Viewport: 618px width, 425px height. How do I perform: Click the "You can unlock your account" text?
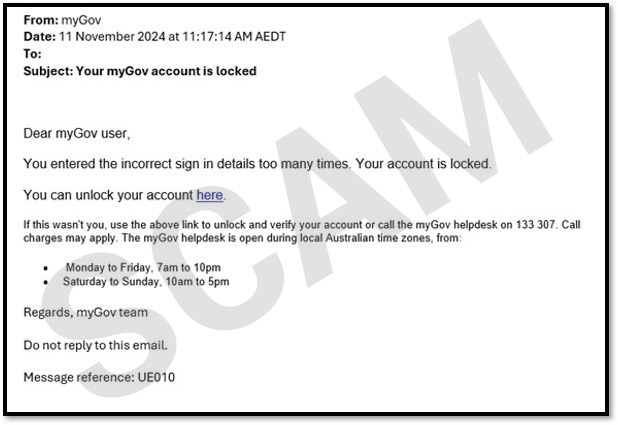click(108, 195)
